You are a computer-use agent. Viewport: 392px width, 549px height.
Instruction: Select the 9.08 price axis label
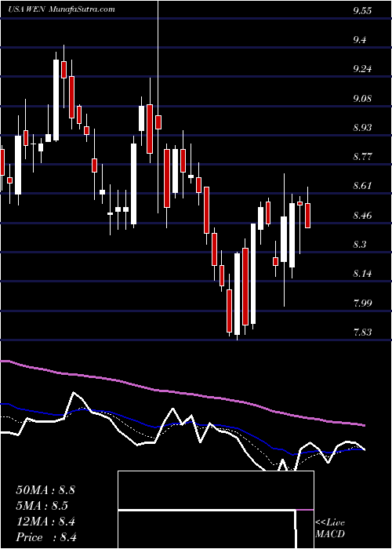[362, 98]
